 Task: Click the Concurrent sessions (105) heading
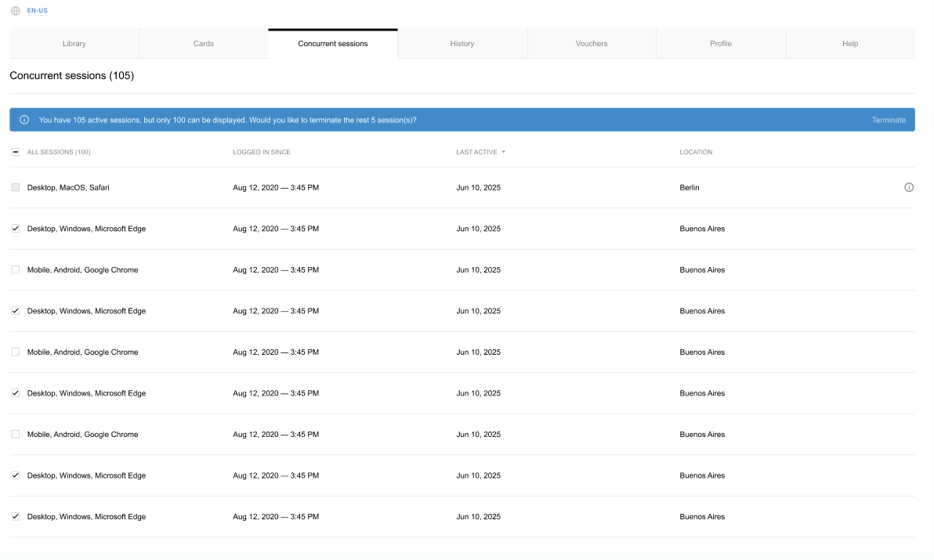[71, 75]
